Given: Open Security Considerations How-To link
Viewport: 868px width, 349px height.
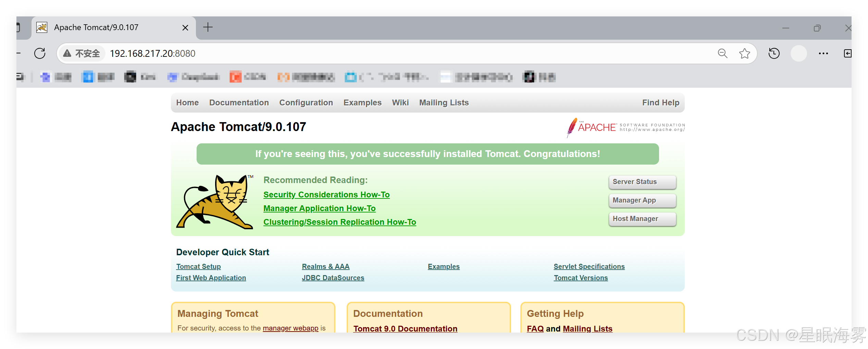Looking at the screenshot, I should pyautogui.click(x=326, y=195).
